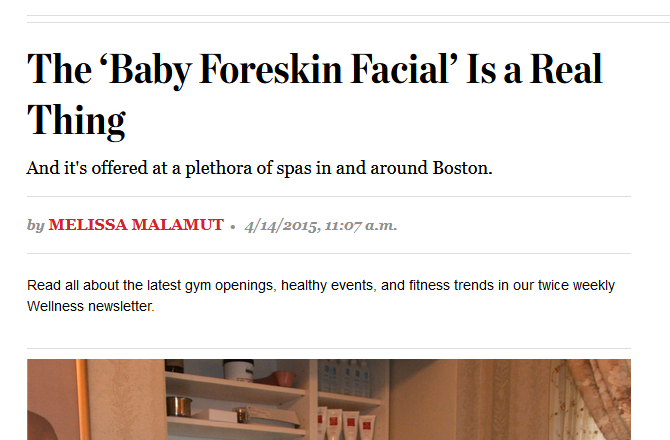670x440 pixels.
Task: Click the 'Baby Foreskin Facial' headline
Action: tap(315, 94)
